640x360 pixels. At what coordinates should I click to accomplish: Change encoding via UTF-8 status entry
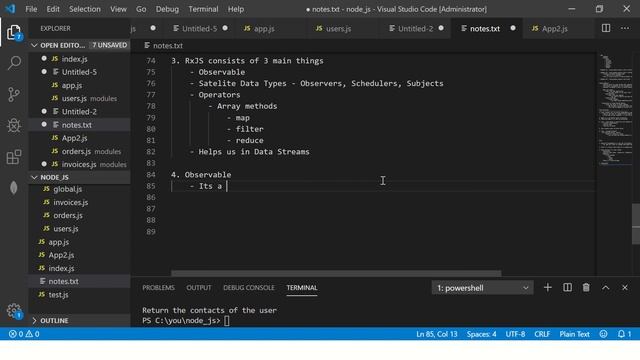point(515,334)
